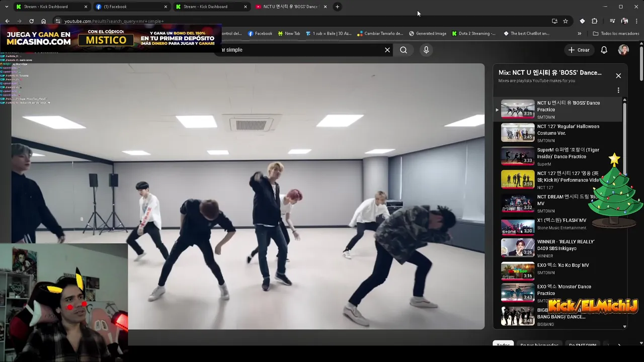Select EXO 'Ko Ko Bop' MV title
Image resolution: width=644 pixels, height=362 pixels.
(x=563, y=265)
